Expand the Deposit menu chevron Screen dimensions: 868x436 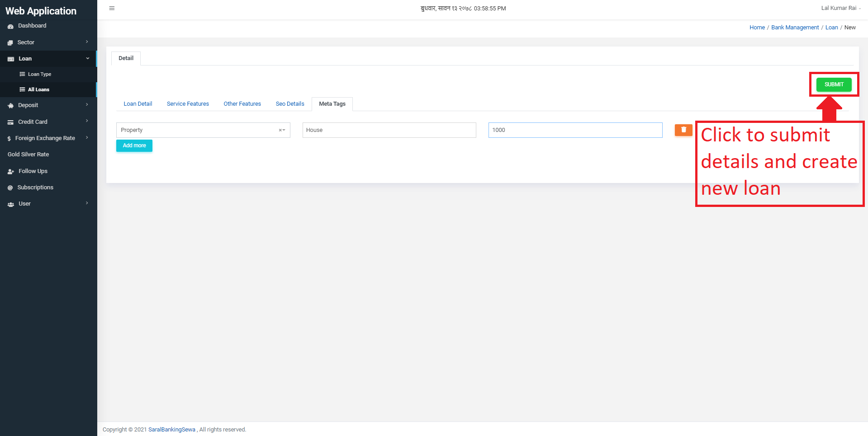[x=87, y=104]
